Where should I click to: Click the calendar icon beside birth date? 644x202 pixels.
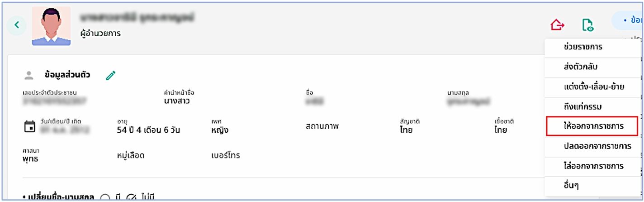29,126
